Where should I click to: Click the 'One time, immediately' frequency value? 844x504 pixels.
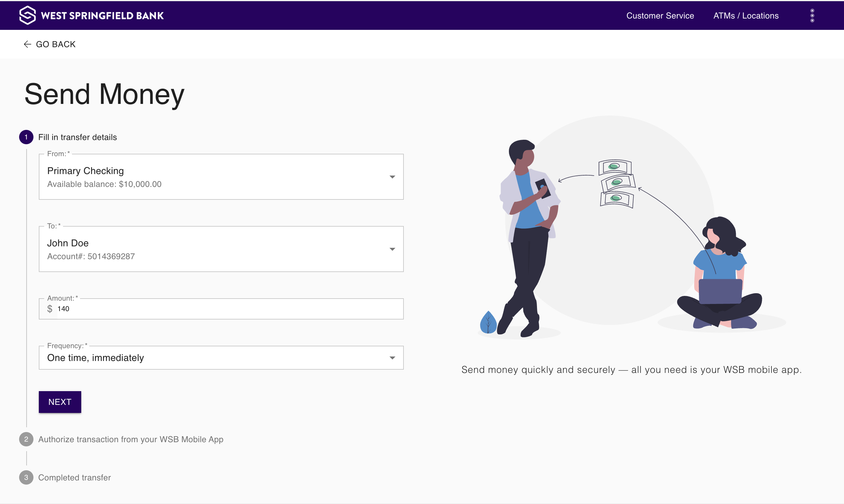(x=96, y=358)
